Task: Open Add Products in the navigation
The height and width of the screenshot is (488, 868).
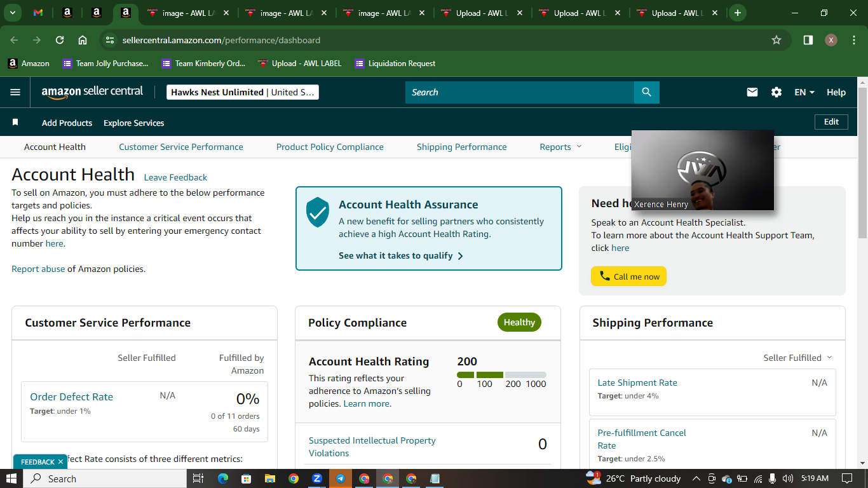Action: pyautogui.click(x=67, y=123)
